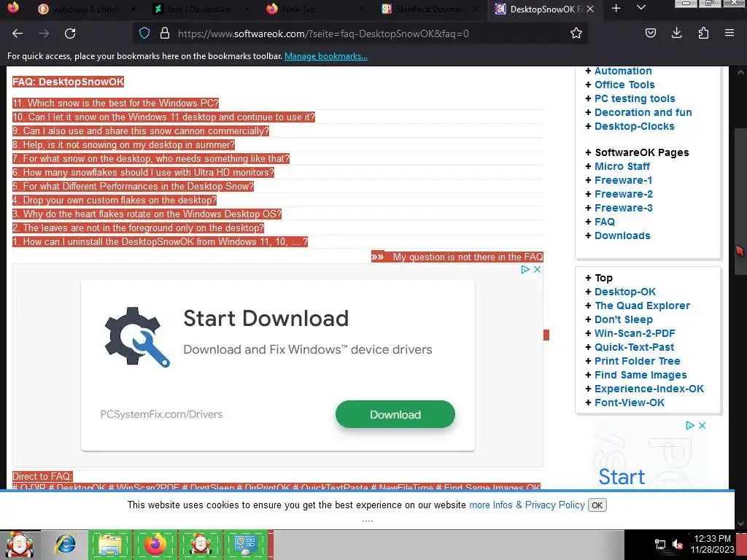Open AdChoices info icon on main ad
The height and width of the screenshot is (560, 747).
pos(525,270)
